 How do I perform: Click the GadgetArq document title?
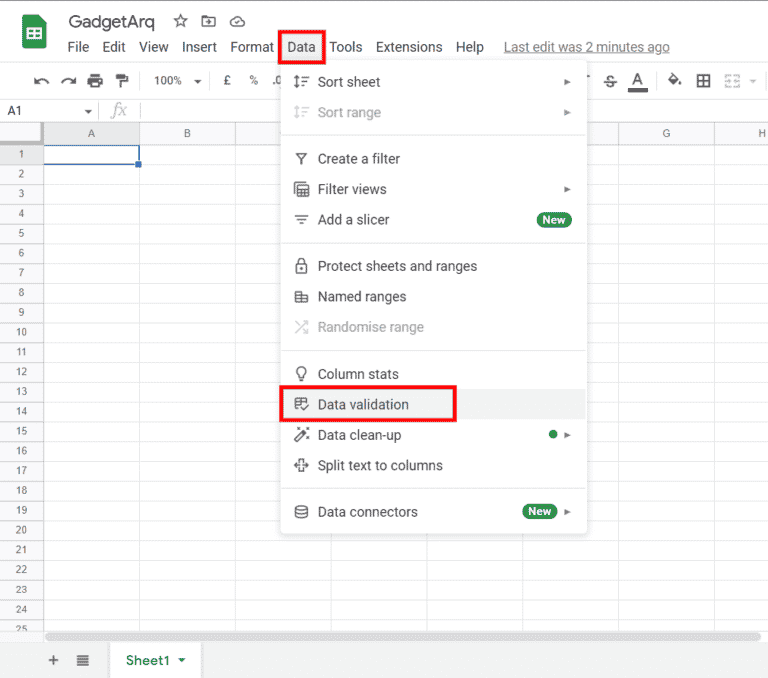111,22
